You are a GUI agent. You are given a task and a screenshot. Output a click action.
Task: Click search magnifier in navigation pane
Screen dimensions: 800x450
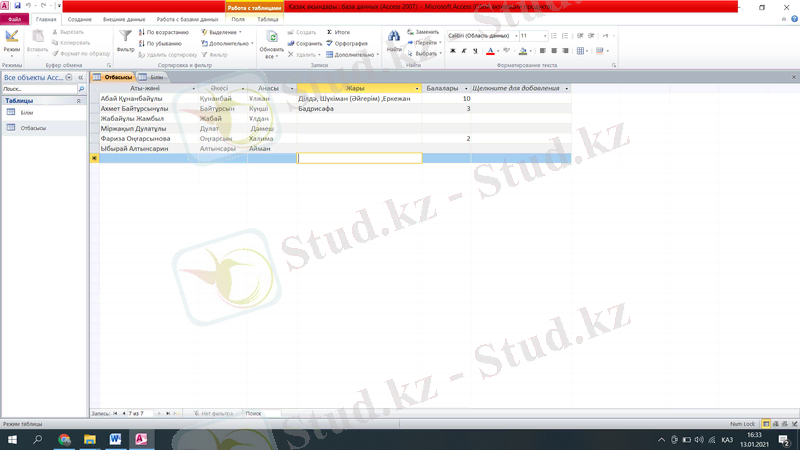81,89
